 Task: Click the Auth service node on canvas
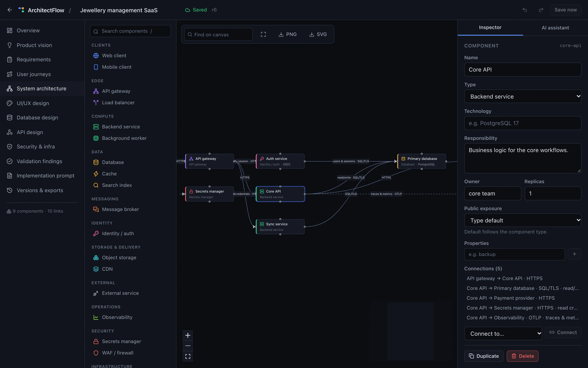click(280, 161)
